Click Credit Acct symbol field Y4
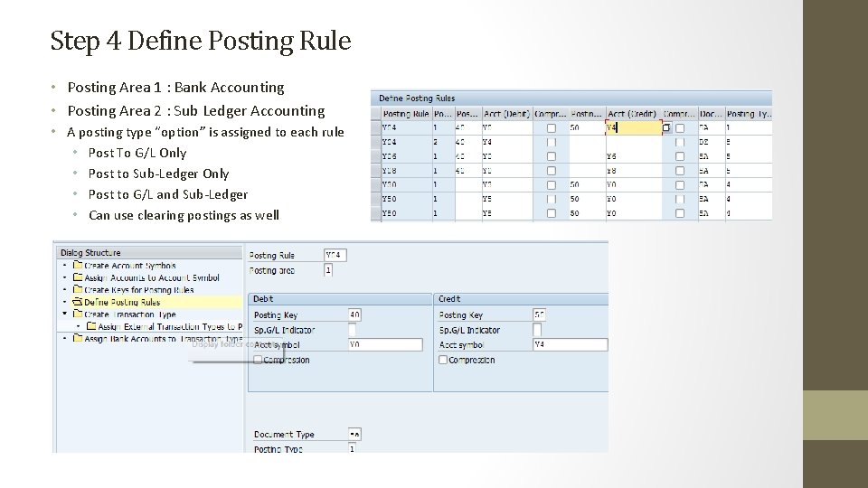Image resolution: width=868 pixels, height=488 pixels. (x=571, y=344)
